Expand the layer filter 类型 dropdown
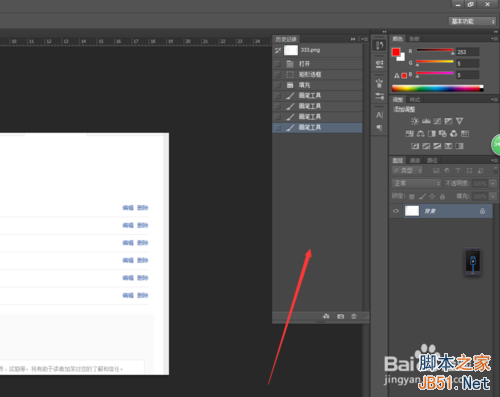This screenshot has width=500, height=397. 407,170
